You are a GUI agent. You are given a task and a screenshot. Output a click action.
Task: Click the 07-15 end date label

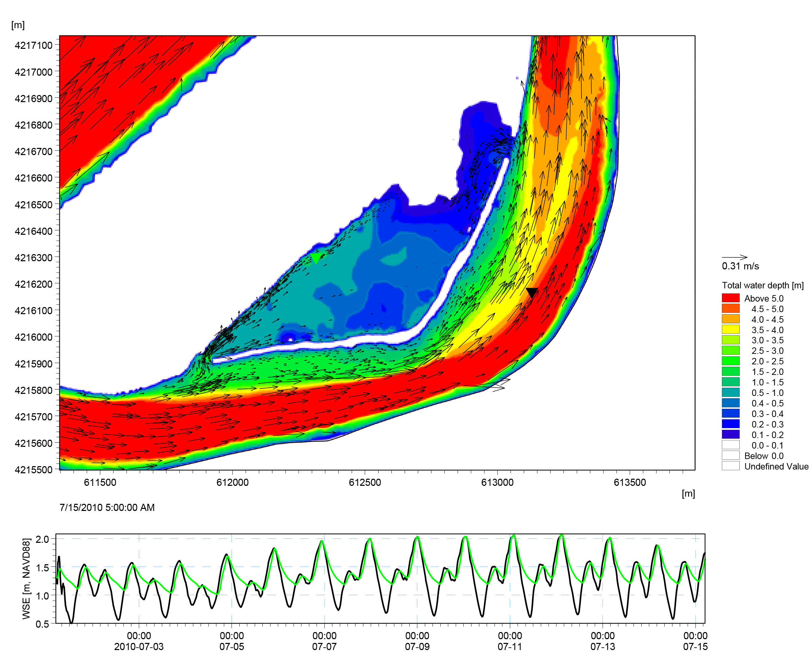[695, 647]
